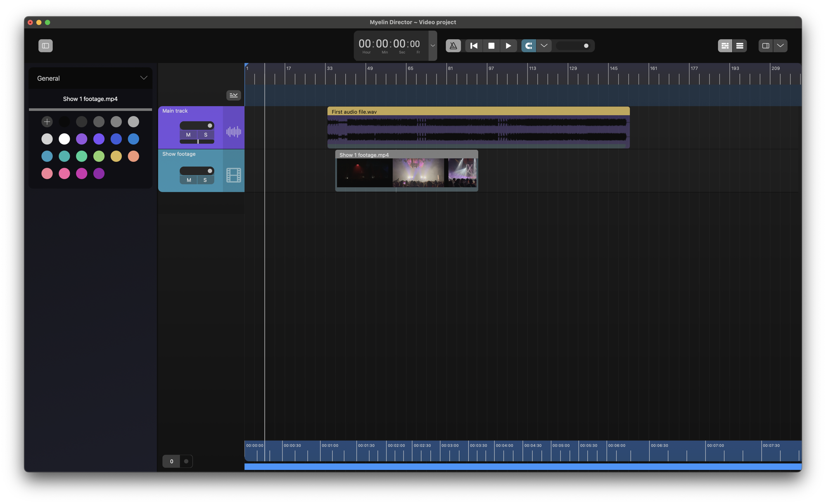Toggle the left sidebar panel icon
The height and width of the screenshot is (504, 826).
[45, 46]
